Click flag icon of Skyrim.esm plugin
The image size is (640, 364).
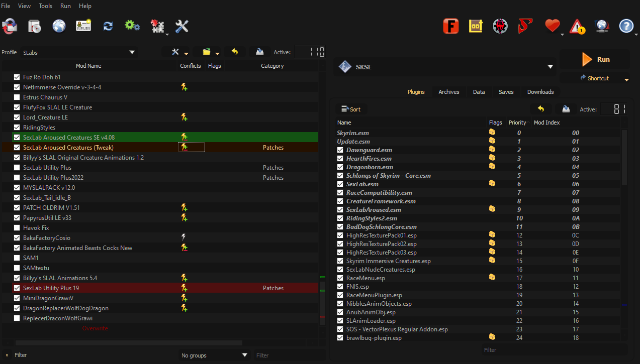tap(492, 133)
